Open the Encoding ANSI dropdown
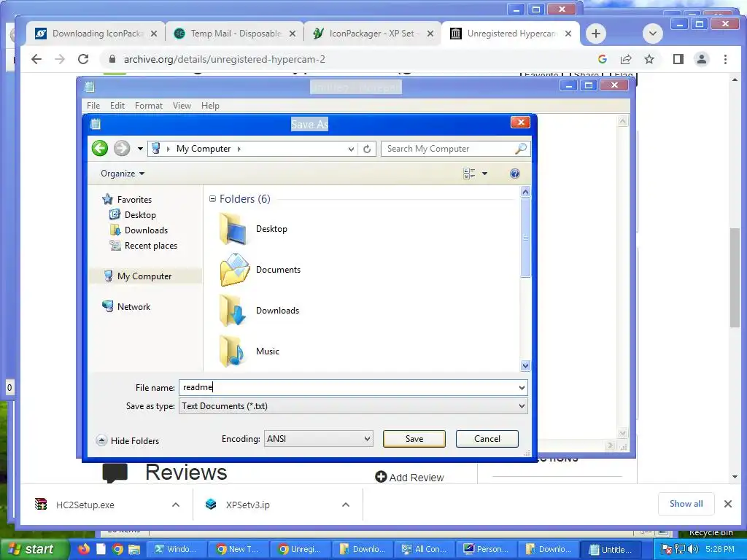The height and width of the screenshot is (560, 747). point(319,438)
